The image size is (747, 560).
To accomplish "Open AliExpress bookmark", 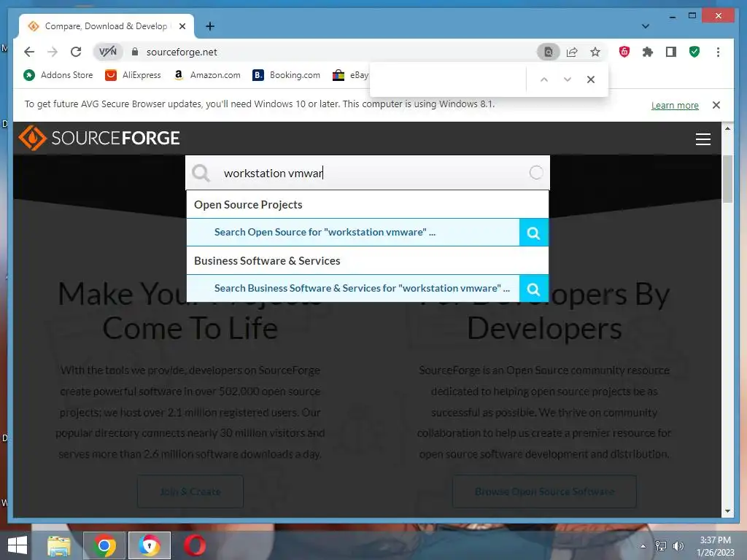I will (x=133, y=75).
